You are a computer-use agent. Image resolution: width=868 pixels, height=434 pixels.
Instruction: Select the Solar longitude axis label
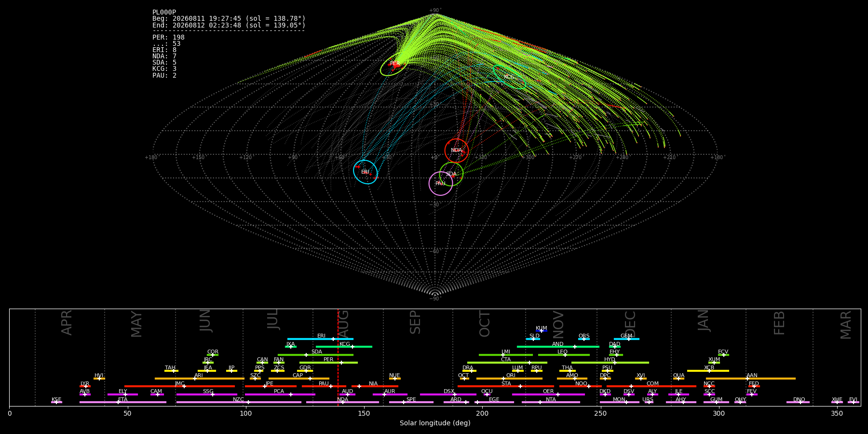[x=435, y=423]
